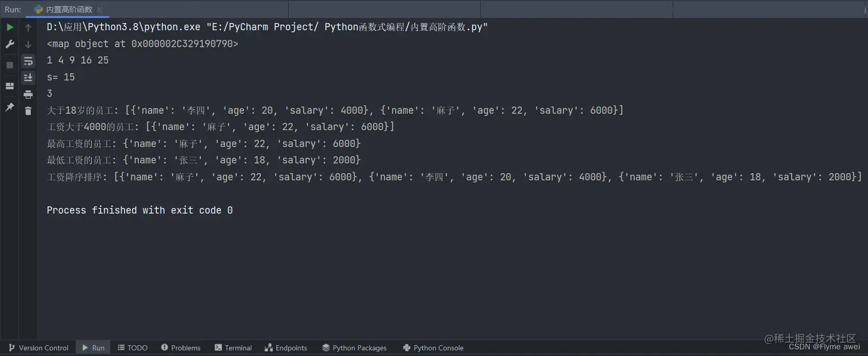Click the 最低工资的员工 output line
Image resolution: width=868 pixels, height=356 pixels.
point(204,160)
